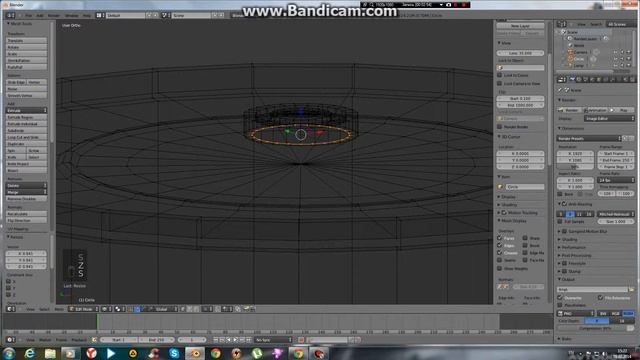Toggle Faces overlay checkbox
The image size is (640, 360).
pos(500,238)
